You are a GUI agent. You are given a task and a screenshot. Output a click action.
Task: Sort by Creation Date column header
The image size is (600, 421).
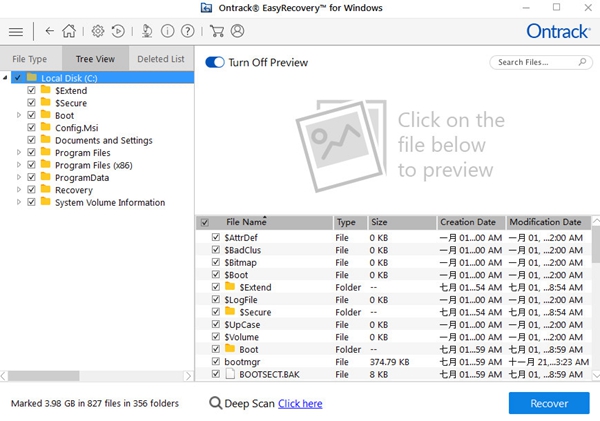point(471,222)
